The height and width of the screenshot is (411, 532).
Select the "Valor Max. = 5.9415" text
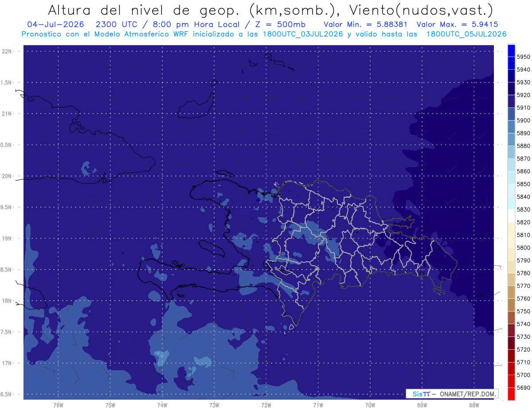tap(457, 25)
